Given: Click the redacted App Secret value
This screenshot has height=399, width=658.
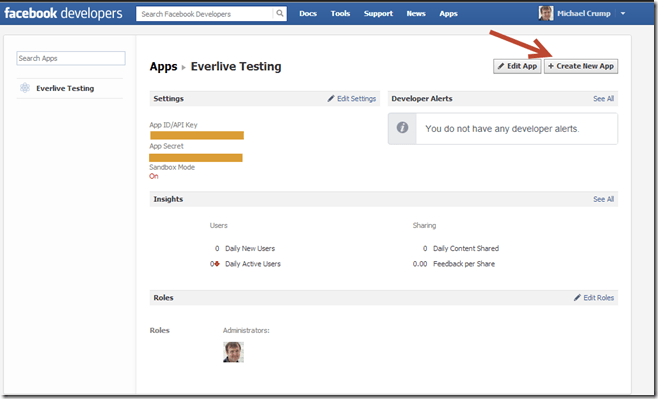Looking at the screenshot, I should [x=196, y=158].
